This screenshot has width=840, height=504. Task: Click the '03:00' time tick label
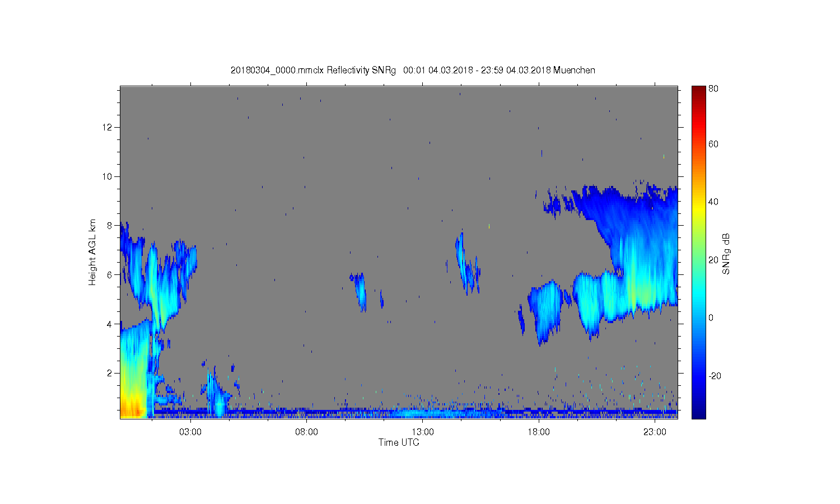pyautogui.click(x=190, y=432)
